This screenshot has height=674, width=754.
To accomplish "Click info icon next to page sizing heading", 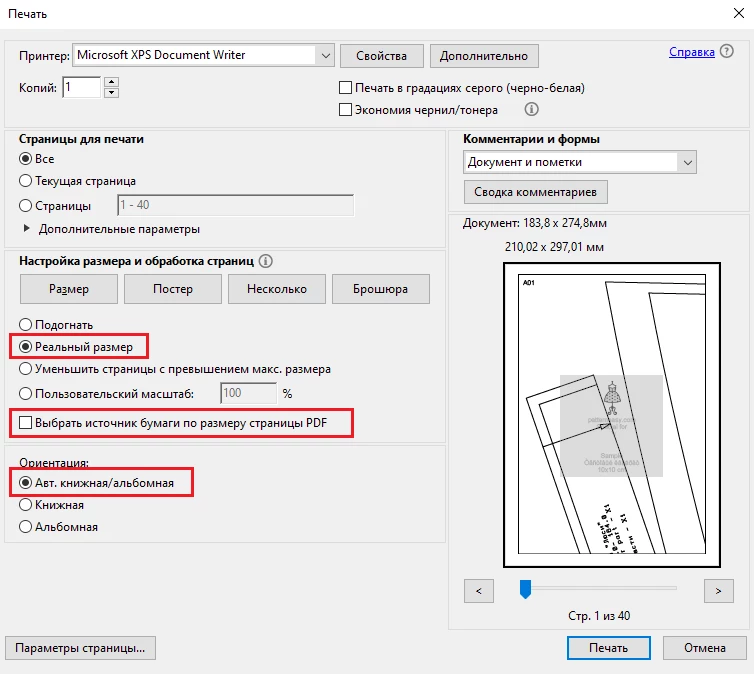I will (265, 261).
